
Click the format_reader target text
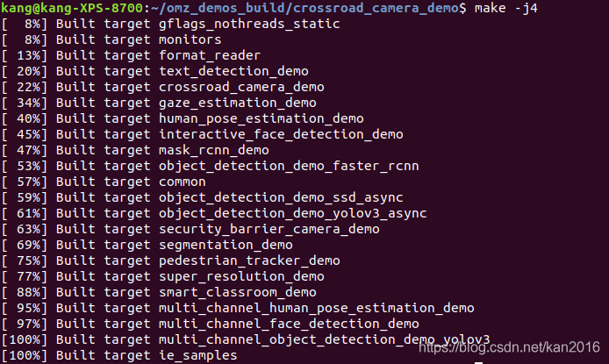pyautogui.click(x=210, y=55)
